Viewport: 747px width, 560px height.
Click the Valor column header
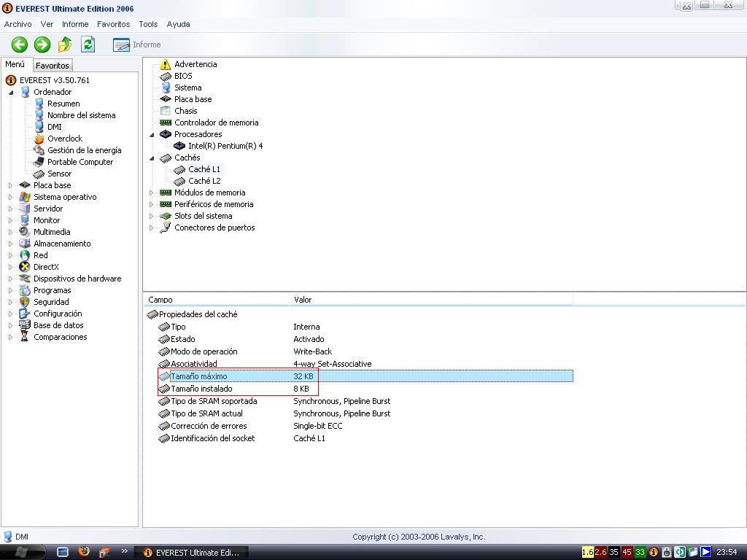tap(431, 300)
